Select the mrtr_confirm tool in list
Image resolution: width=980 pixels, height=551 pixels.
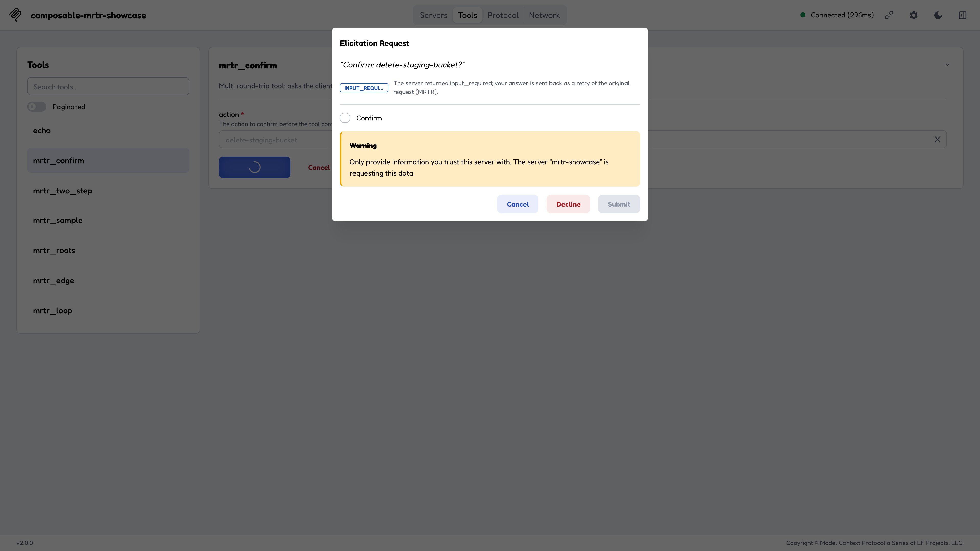click(108, 160)
